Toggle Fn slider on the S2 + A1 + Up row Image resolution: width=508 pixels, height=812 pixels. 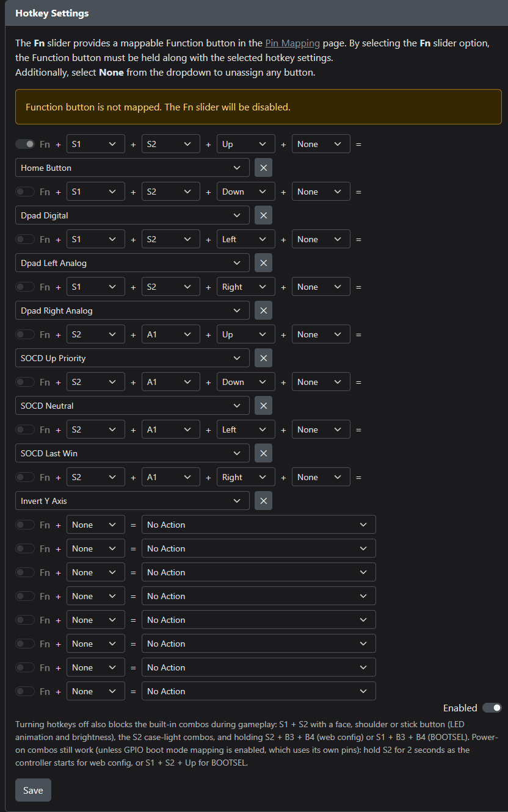click(25, 334)
